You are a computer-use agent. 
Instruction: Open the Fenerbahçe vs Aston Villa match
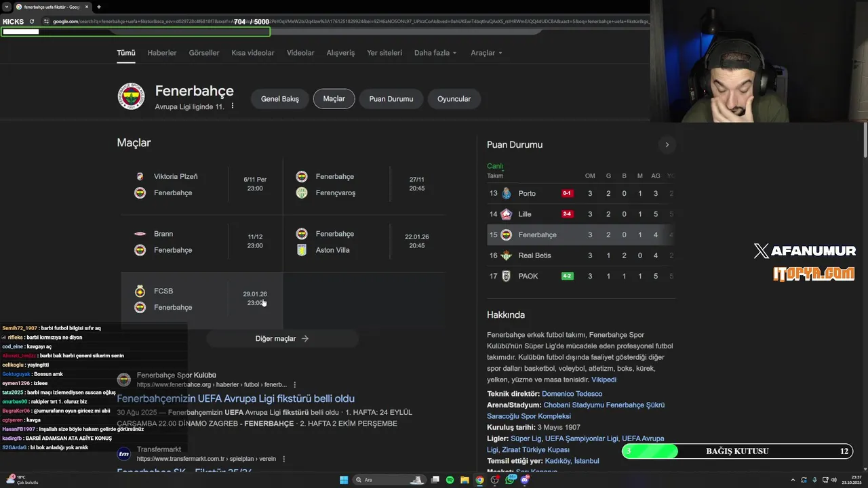pyautogui.click(x=364, y=242)
